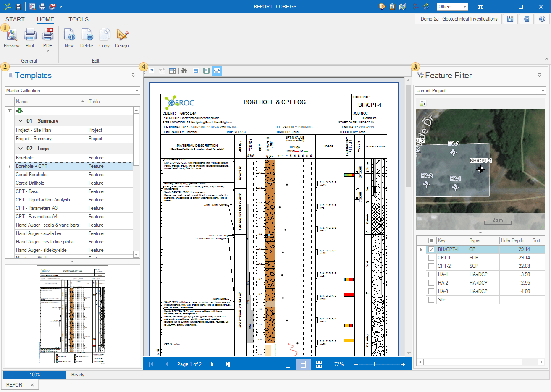Collapse the 02 - Logs group
The width and height of the screenshot is (551, 392).
(x=21, y=149)
